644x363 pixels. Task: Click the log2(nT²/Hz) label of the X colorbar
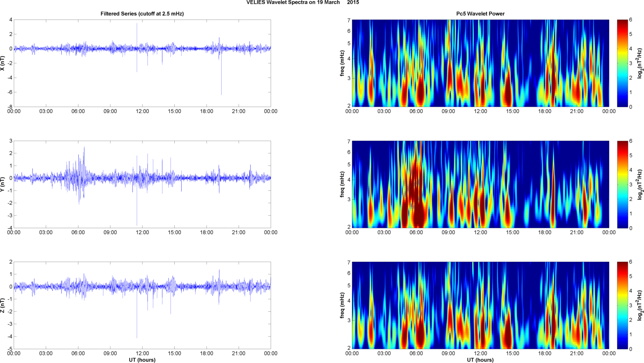640,63
